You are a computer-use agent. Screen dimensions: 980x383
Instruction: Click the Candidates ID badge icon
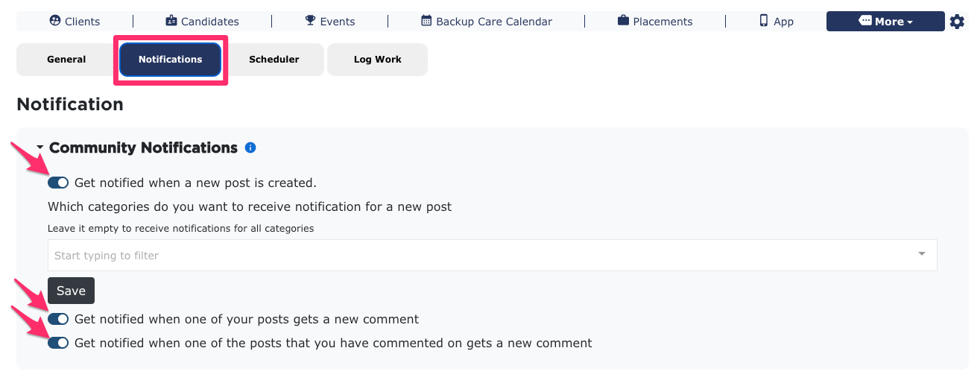171,21
